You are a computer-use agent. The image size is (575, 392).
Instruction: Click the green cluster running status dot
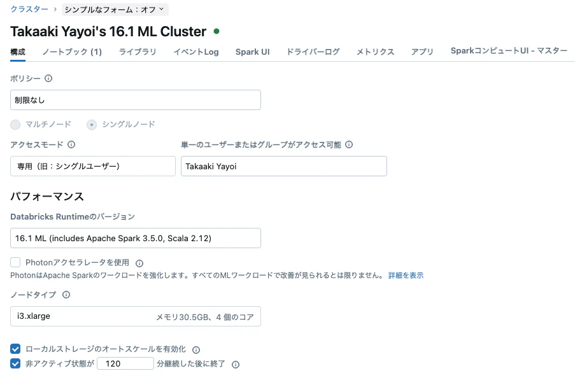[217, 32]
